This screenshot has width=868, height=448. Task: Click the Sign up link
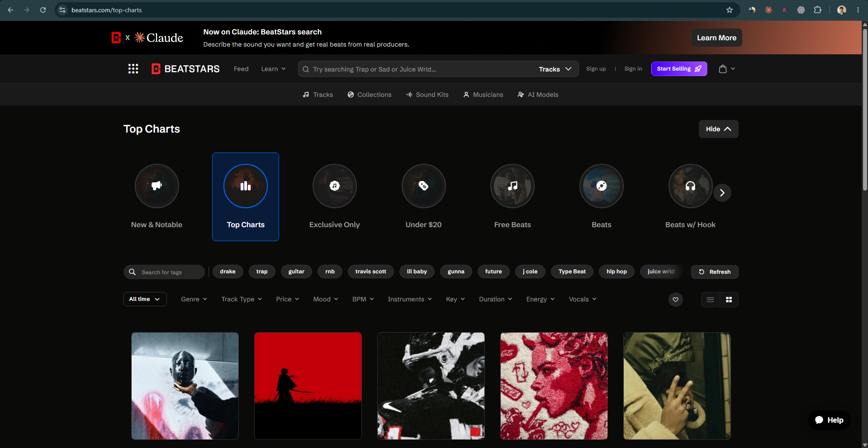click(596, 69)
